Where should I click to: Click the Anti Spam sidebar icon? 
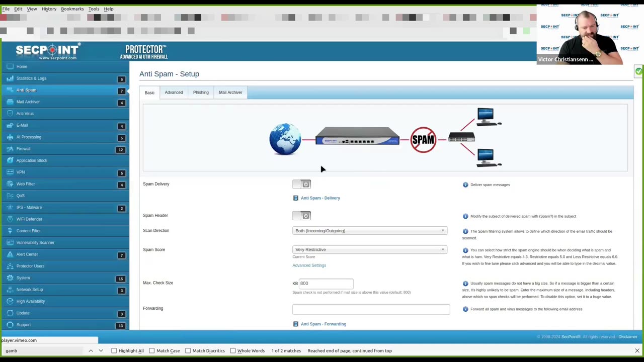[x=10, y=90]
